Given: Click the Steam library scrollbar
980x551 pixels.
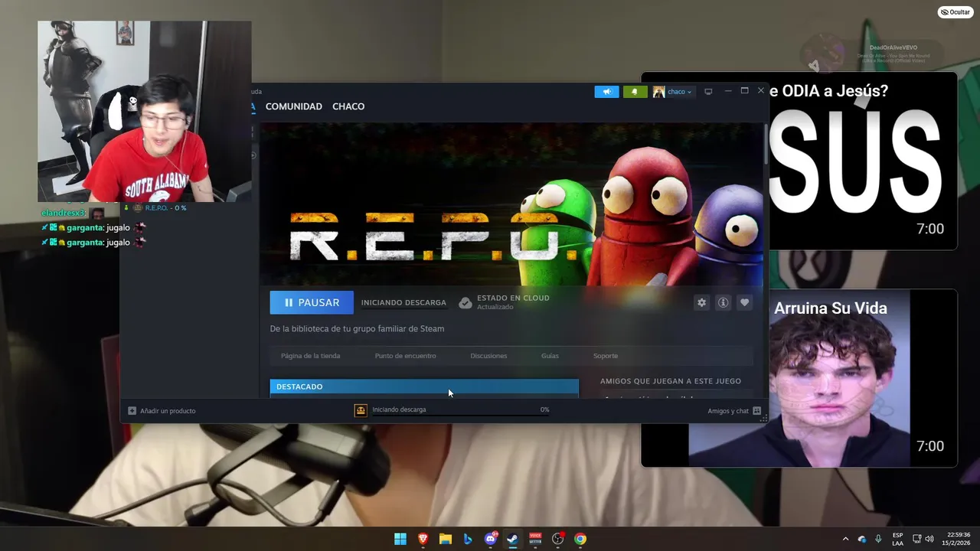Looking at the screenshot, I should 766,144.
